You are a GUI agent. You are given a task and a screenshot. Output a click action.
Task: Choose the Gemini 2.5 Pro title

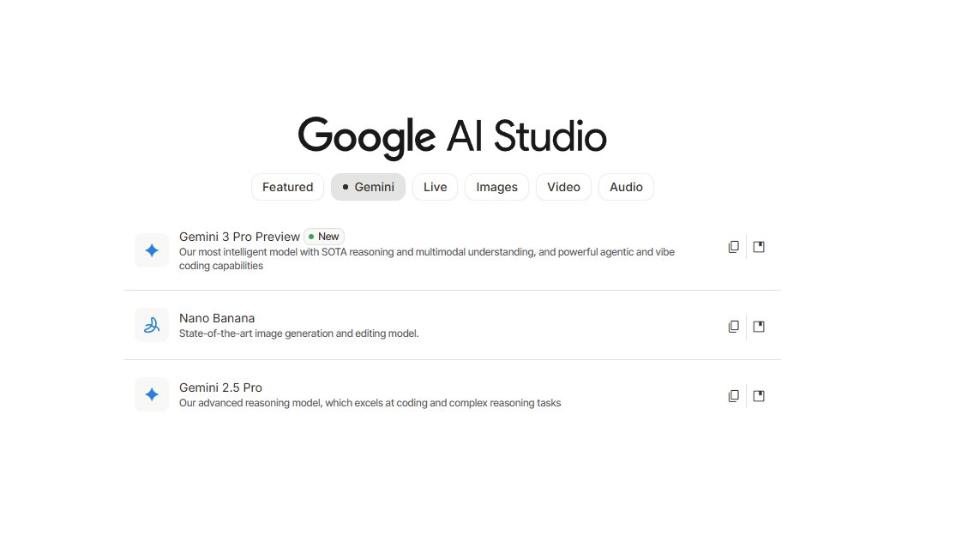tap(220, 388)
